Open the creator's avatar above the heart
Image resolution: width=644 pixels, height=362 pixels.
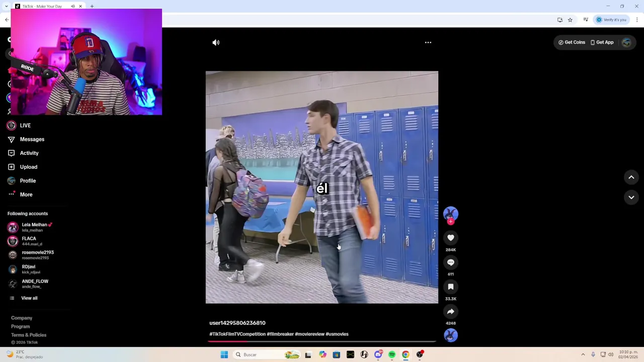pos(451,213)
